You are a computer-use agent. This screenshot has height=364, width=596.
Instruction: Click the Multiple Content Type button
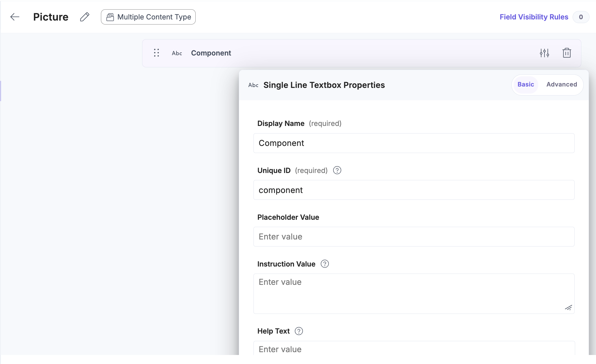coord(148,17)
